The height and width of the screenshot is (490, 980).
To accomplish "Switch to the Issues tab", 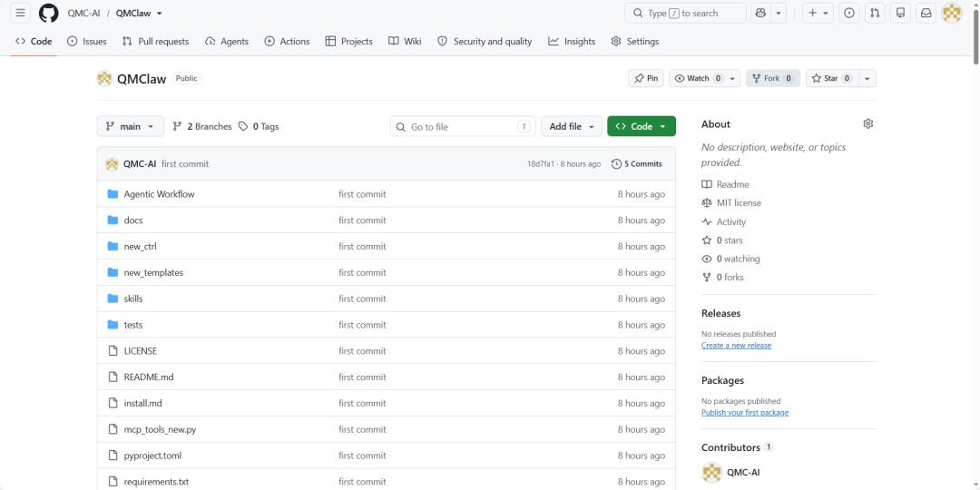I will (x=87, y=41).
